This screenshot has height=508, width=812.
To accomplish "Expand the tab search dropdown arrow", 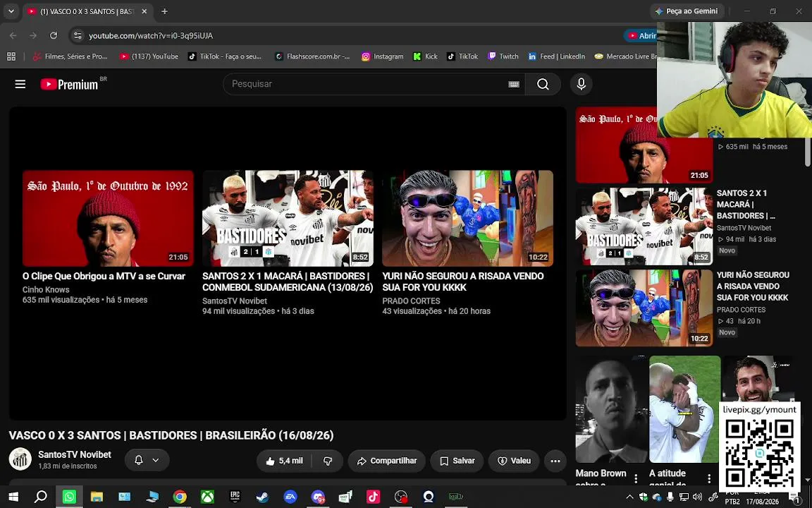I will pyautogui.click(x=11, y=11).
